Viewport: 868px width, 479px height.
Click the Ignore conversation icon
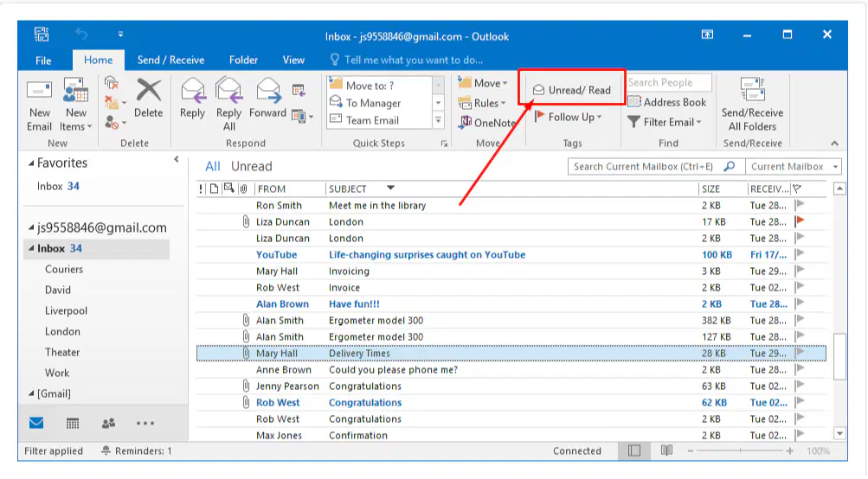(x=112, y=83)
